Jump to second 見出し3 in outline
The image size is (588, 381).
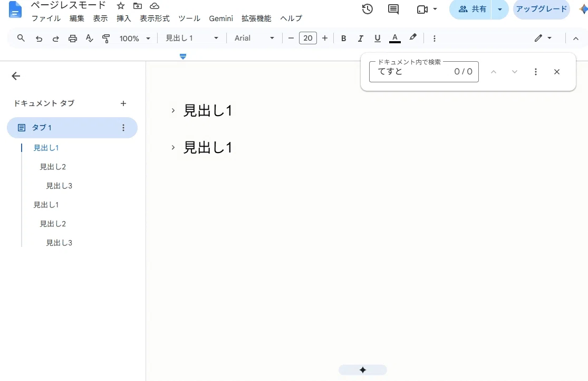click(x=59, y=243)
